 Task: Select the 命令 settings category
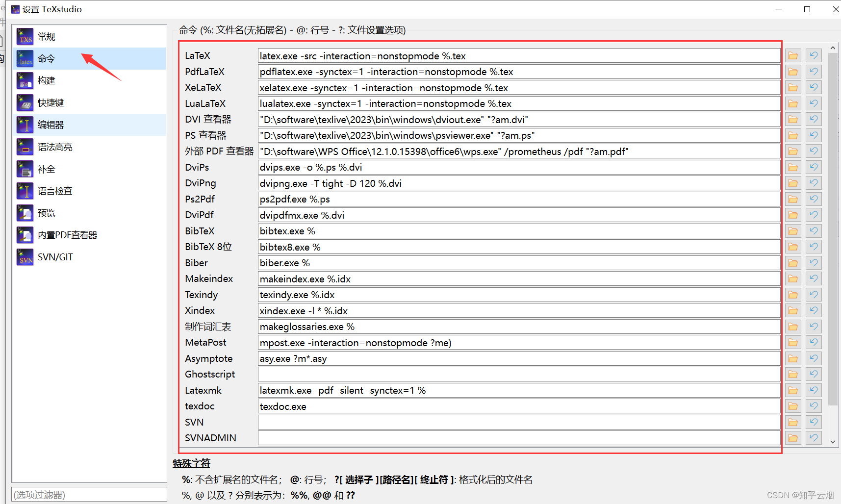click(89, 59)
